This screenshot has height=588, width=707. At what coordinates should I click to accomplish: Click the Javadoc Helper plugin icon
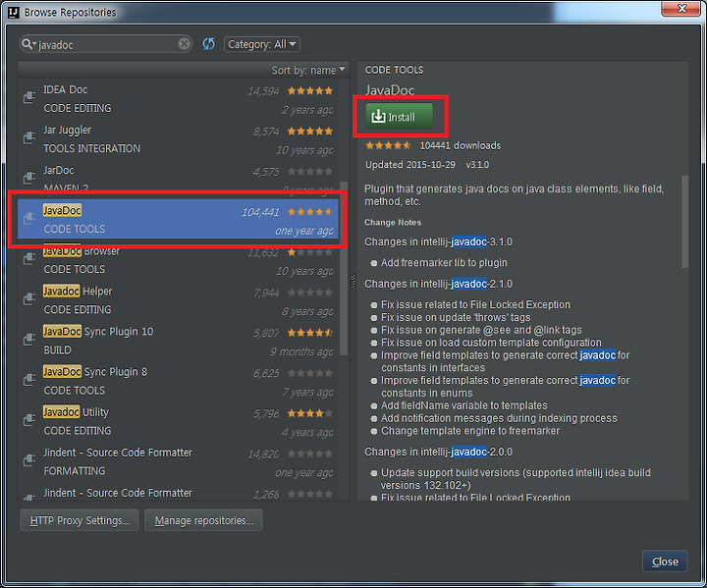[x=28, y=298]
